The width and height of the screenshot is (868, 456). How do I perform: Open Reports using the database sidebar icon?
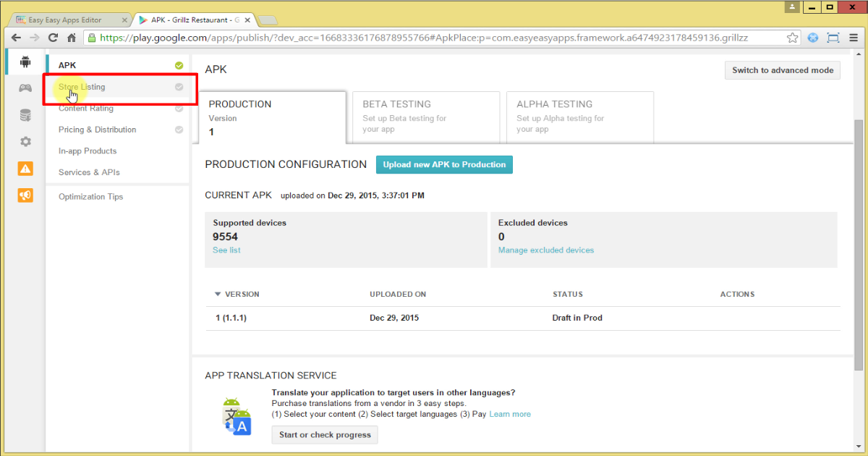tap(25, 114)
